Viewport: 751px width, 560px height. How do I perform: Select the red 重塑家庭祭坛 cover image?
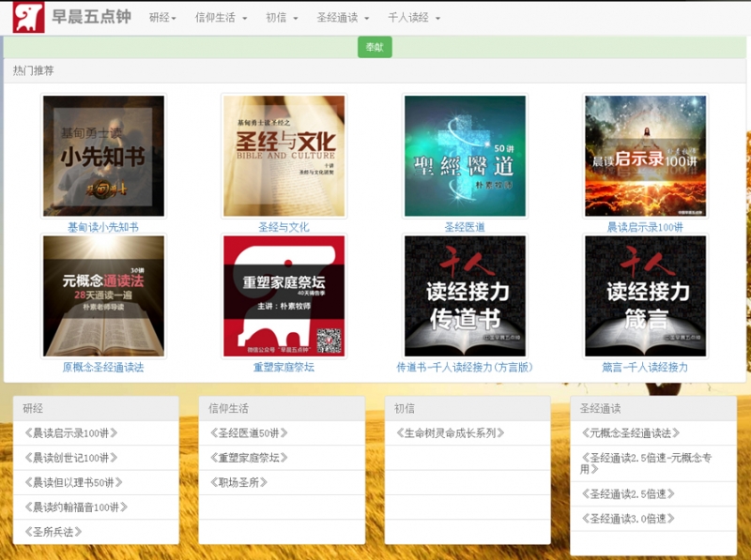point(284,296)
